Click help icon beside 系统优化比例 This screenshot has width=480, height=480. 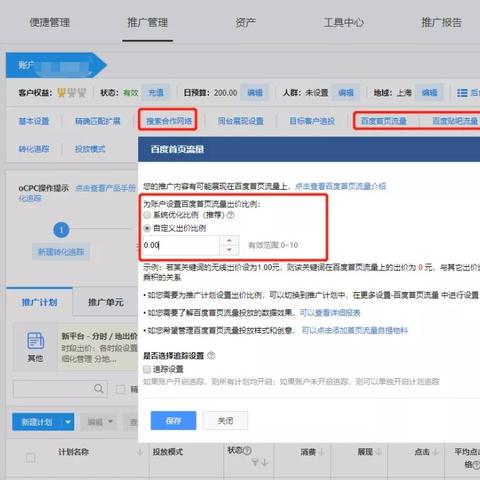coord(230,215)
